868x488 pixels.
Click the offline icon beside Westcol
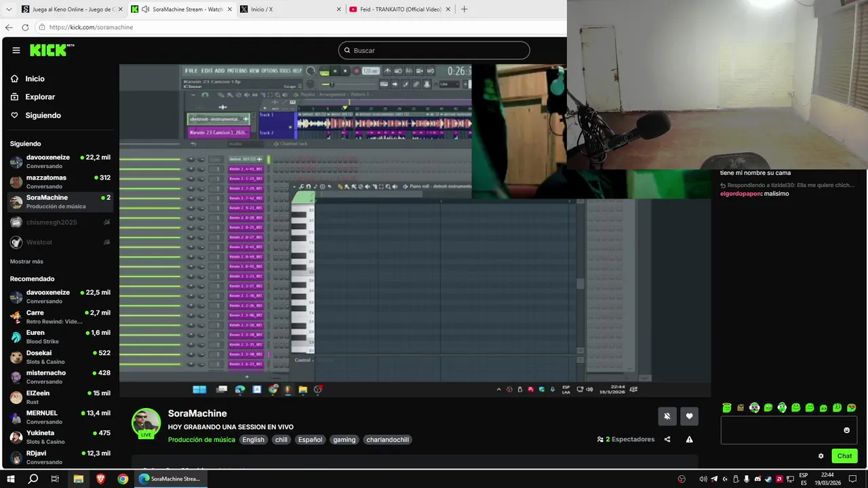106,242
